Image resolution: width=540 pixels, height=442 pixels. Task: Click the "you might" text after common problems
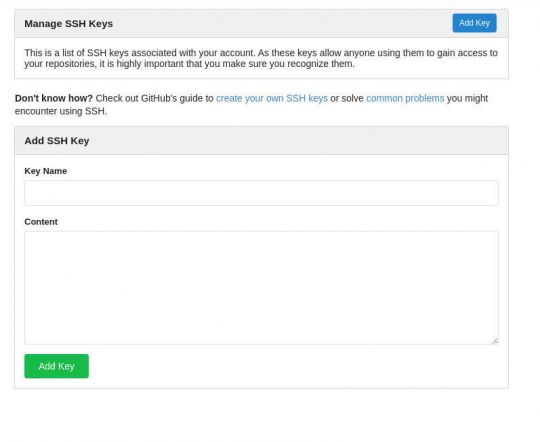tap(467, 99)
